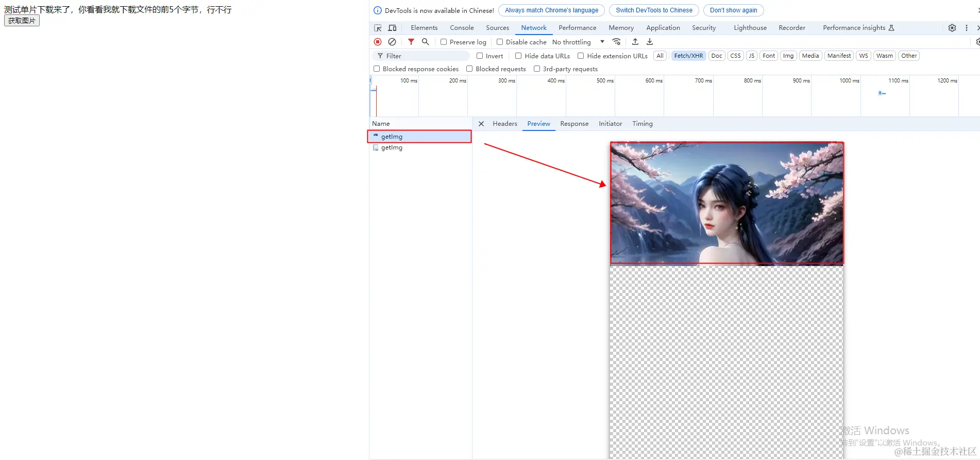Click the network Filter text field
The width and height of the screenshot is (980, 460).
click(x=421, y=56)
